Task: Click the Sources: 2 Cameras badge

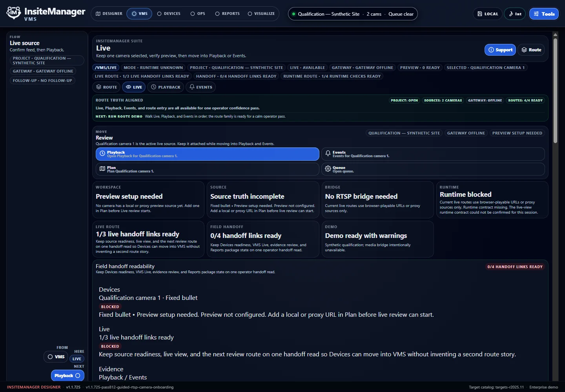Action: [443, 100]
